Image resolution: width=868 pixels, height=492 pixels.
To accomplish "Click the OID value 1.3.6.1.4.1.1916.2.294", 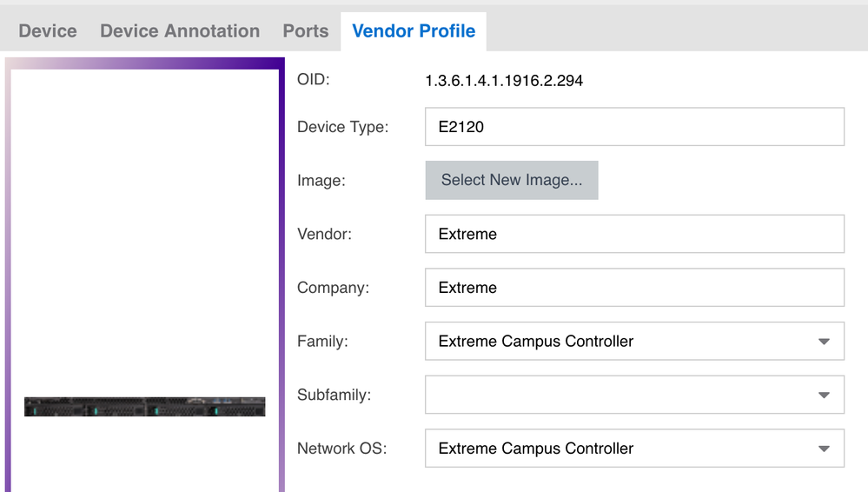I will pos(504,81).
